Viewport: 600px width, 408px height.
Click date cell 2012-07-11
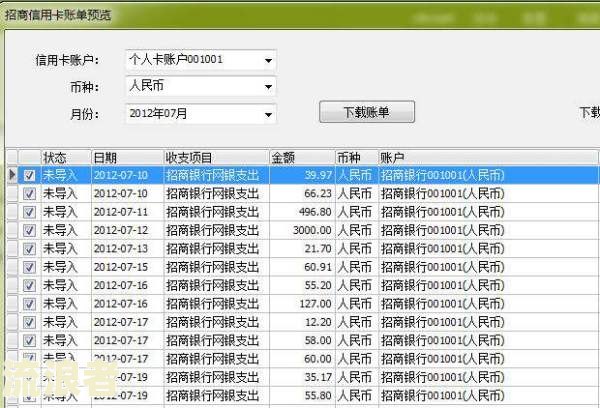(127, 212)
